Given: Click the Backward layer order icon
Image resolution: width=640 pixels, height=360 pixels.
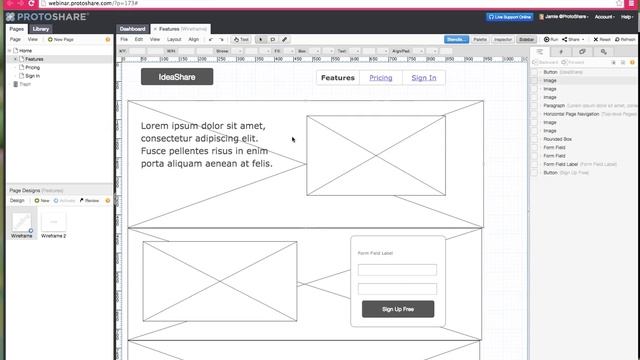Looking at the screenshot, I should 535,62.
